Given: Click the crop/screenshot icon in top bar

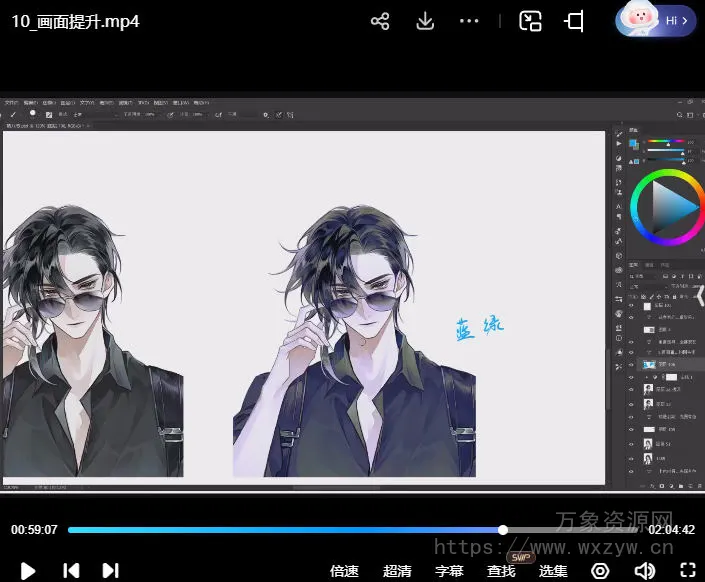Looking at the screenshot, I should click(575, 21).
